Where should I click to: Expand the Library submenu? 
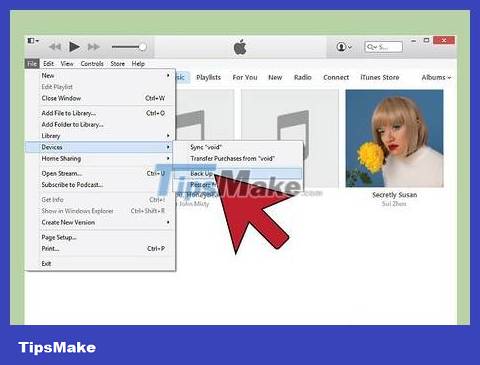click(100, 136)
